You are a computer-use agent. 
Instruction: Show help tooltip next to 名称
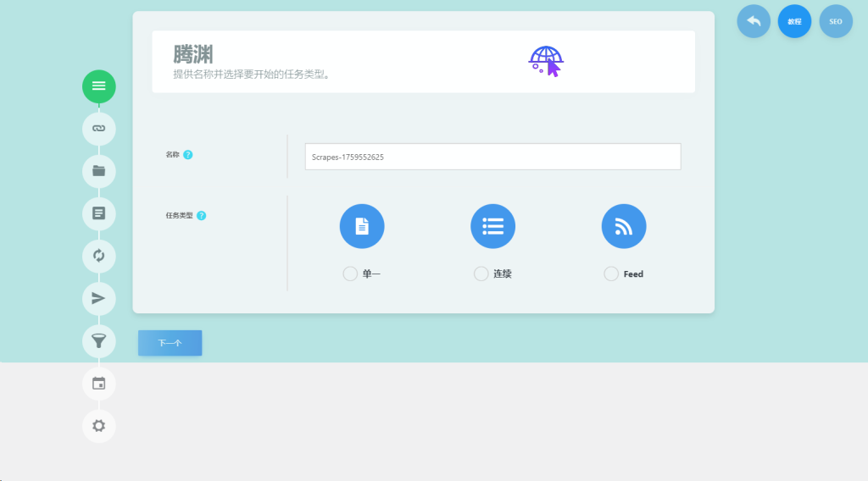(x=188, y=155)
